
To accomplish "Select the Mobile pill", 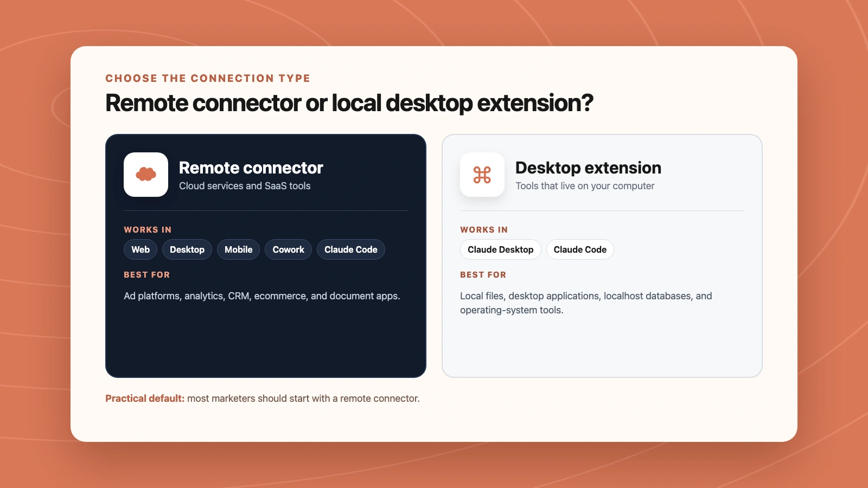I will pyautogui.click(x=239, y=249).
